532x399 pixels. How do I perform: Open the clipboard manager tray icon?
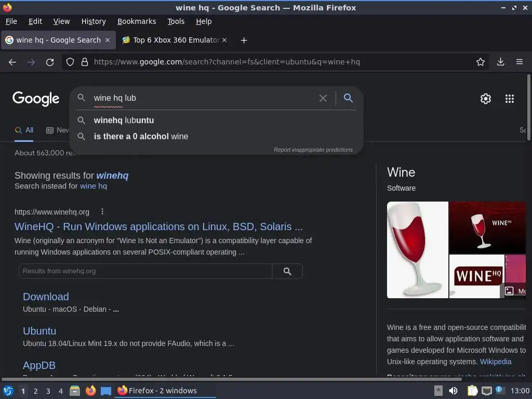[472, 391]
